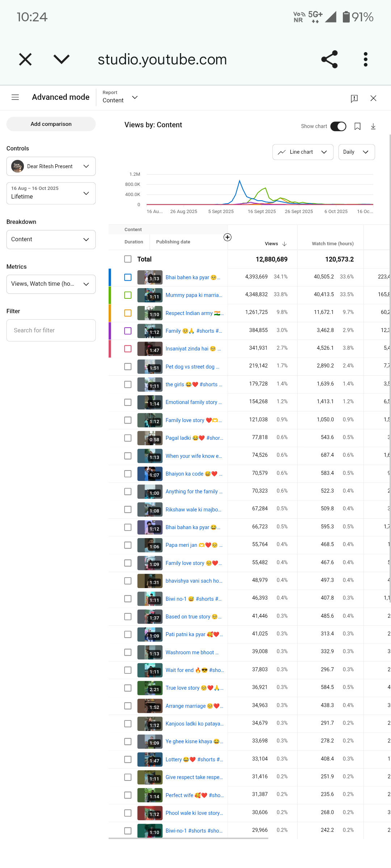Uncheck the Bhai bahen ka pyar checkbox
Screen dimensions: 391x868
(128, 277)
